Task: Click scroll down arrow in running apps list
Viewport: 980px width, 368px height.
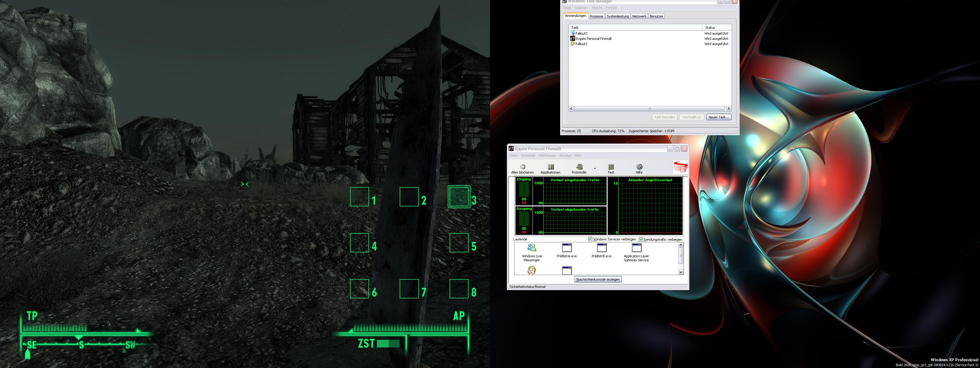Action: click(681, 272)
